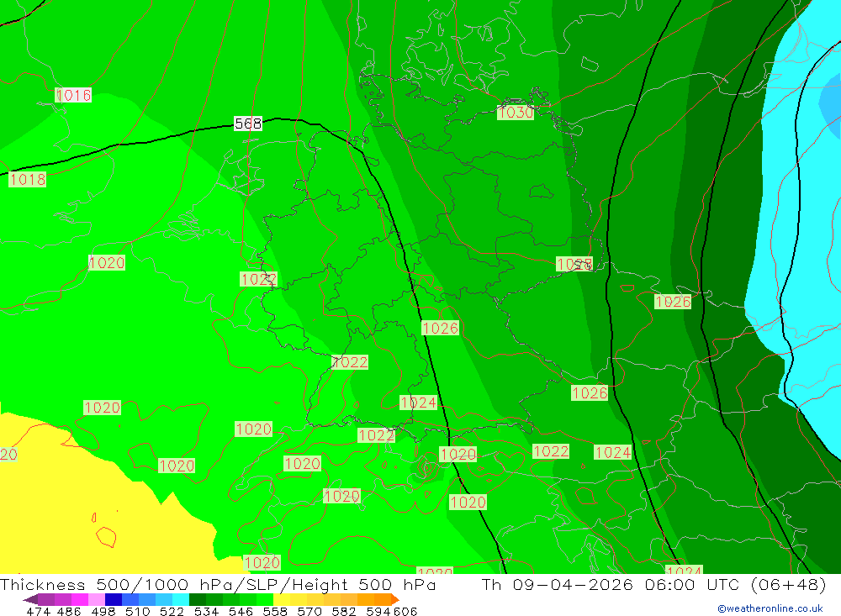
Task: Click the 1028 pressure label
Action: (x=574, y=265)
